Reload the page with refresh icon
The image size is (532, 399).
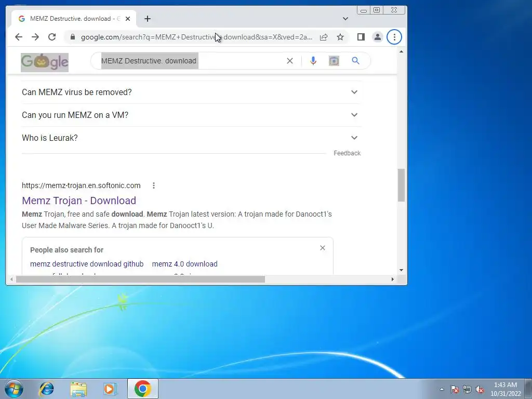click(x=52, y=37)
